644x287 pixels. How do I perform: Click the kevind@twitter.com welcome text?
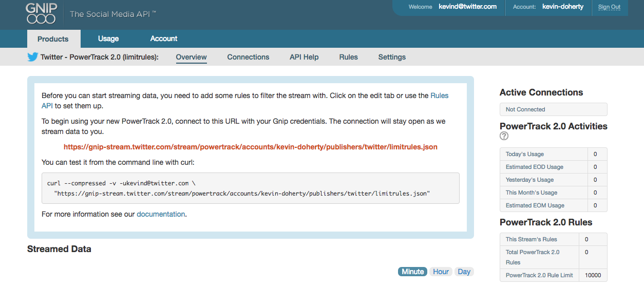467,7
